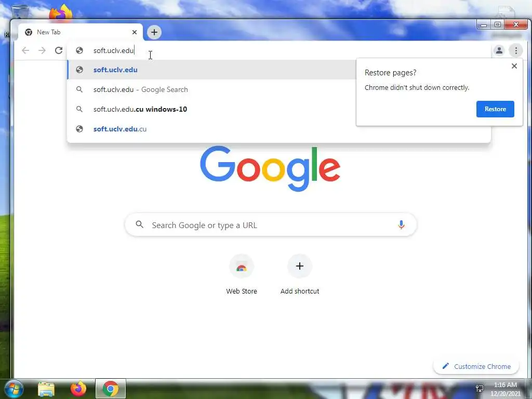This screenshot has width=532, height=399.
Task: Choose soft.uclv.edu - Google Search suggestion
Action: pos(212,89)
